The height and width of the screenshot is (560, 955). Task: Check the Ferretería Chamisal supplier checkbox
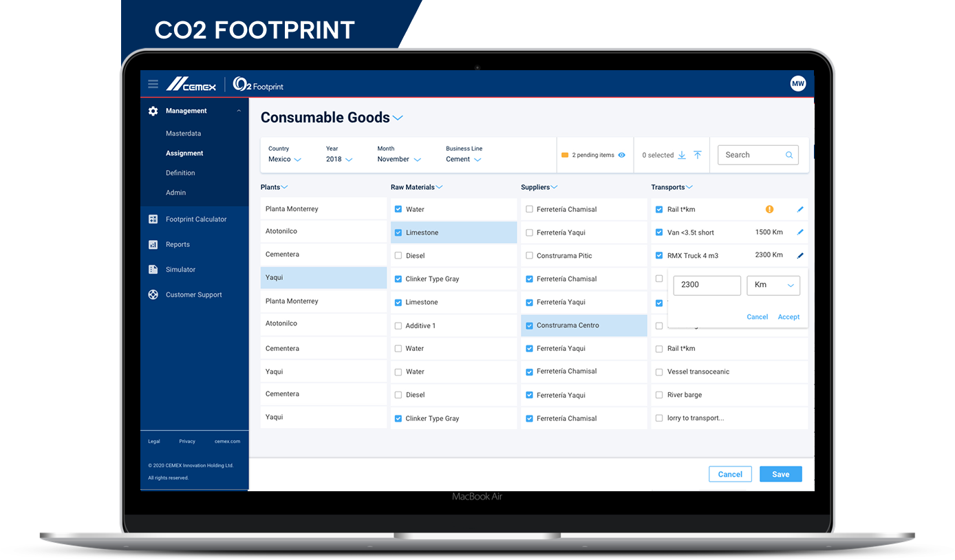click(528, 209)
